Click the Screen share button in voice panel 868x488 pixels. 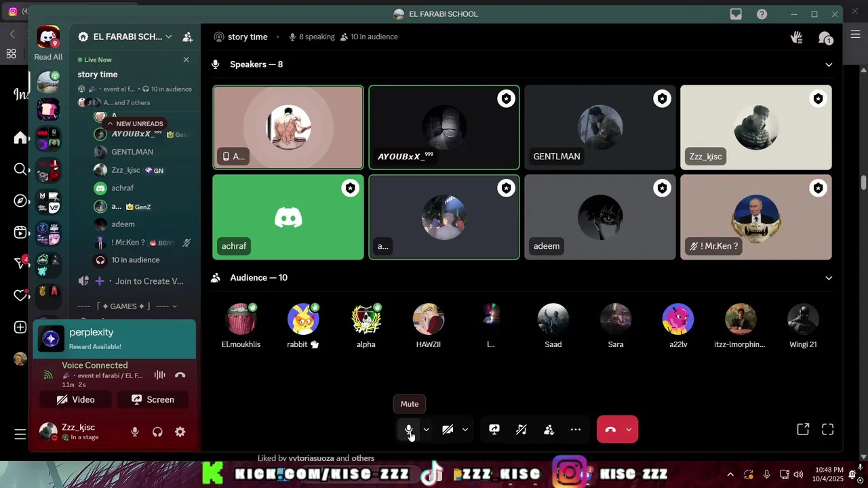pos(153,400)
